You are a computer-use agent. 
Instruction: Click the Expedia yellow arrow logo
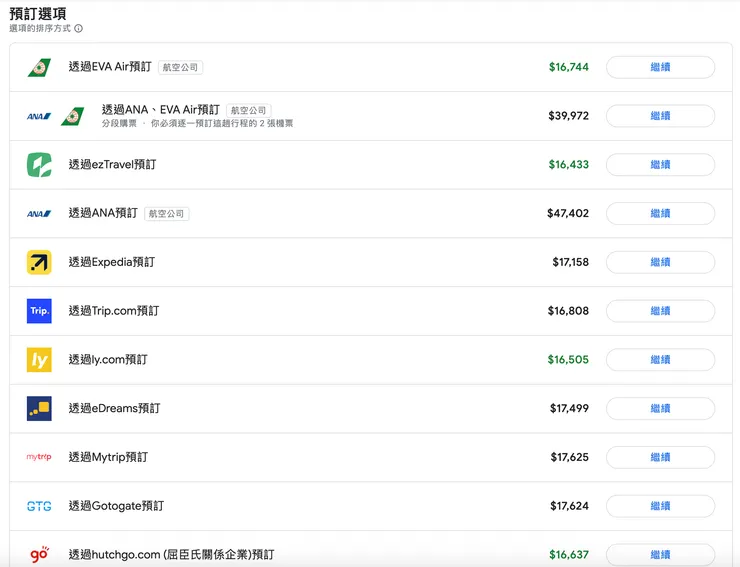click(39, 262)
